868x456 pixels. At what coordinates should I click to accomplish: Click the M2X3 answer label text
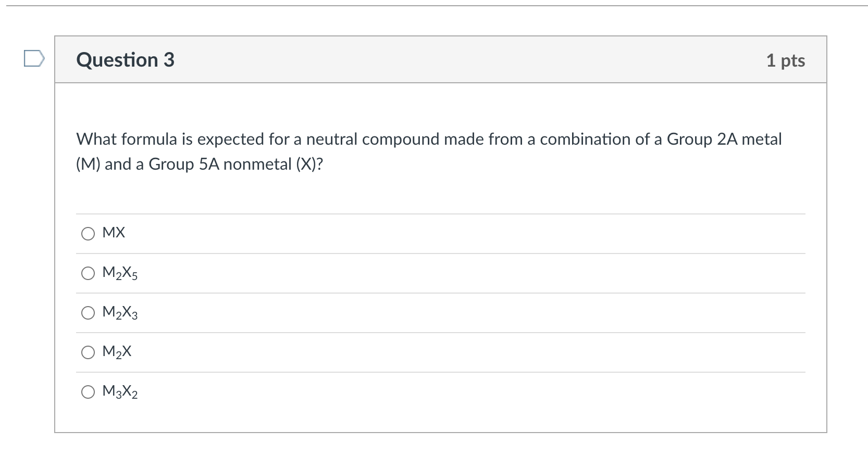[x=120, y=313]
